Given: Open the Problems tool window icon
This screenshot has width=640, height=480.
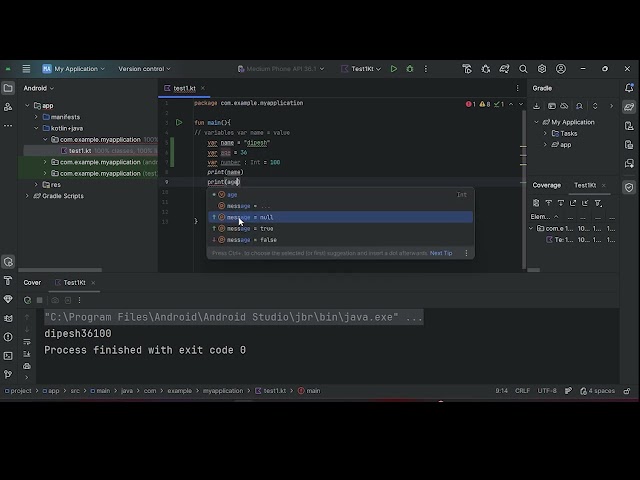Looking at the screenshot, I should (x=8, y=337).
